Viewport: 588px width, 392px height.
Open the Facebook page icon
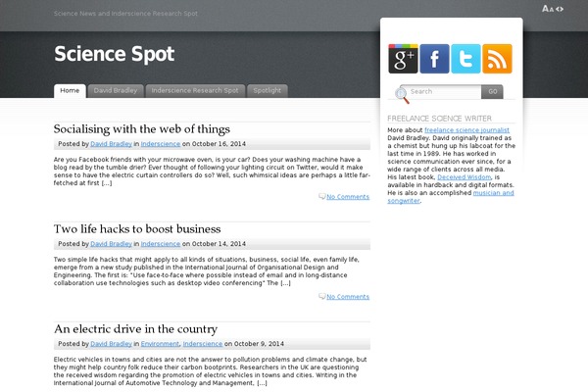click(x=434, y=59)
